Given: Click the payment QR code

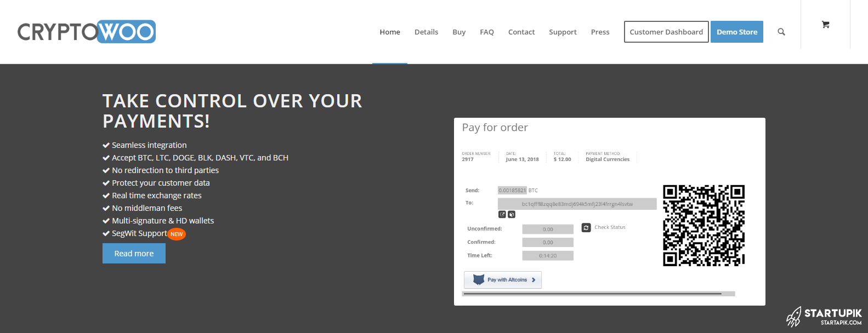Looking at the screenshot, I should [x=704, y=225].
